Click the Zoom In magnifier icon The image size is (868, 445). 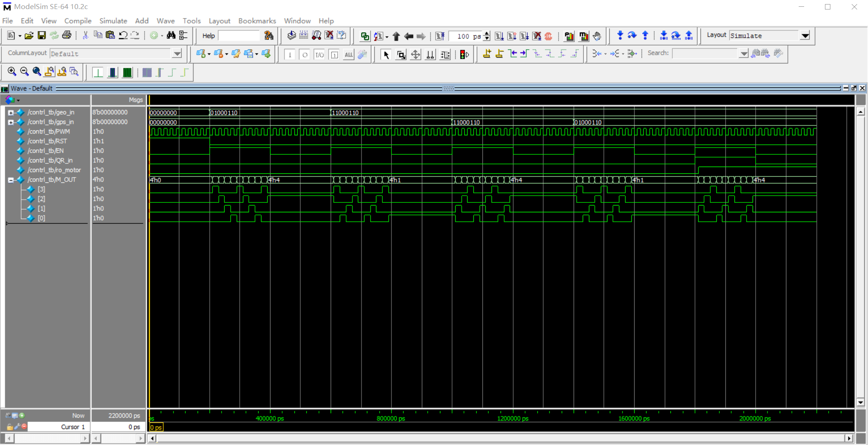coord(12,72)
